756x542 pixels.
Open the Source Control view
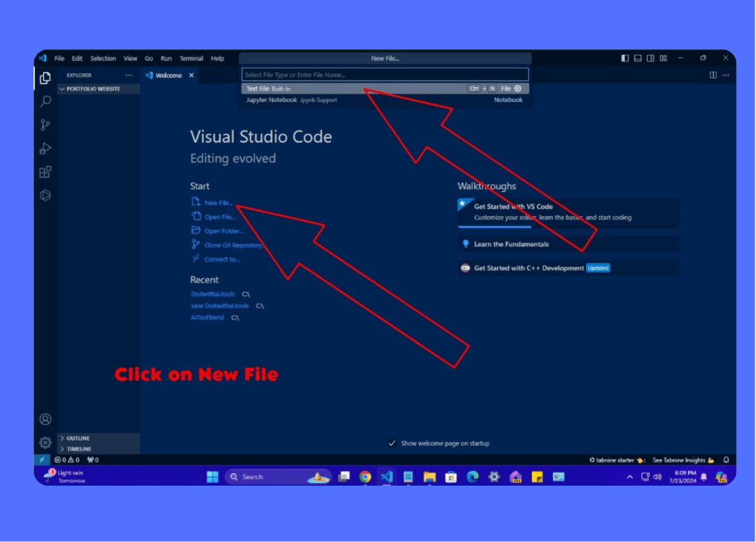pyautogui.click(x=46, y=125)
